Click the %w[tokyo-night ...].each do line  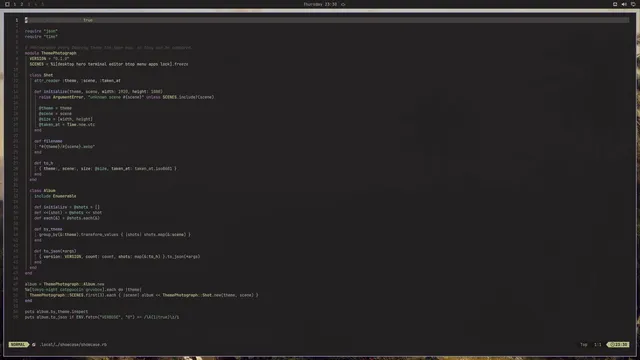pos(83,290)
